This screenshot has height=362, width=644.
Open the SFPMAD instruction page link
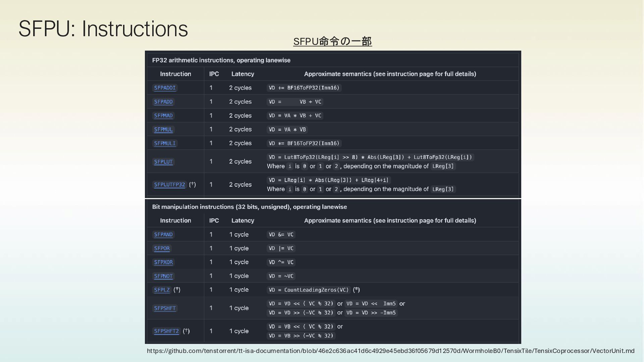[163, 116]
